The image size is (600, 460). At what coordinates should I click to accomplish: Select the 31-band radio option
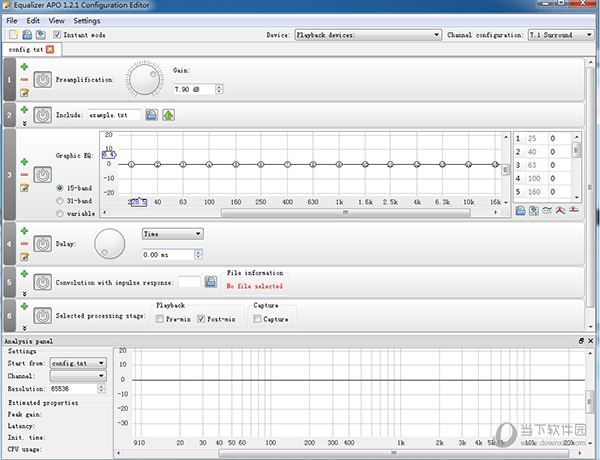(60, 201)
